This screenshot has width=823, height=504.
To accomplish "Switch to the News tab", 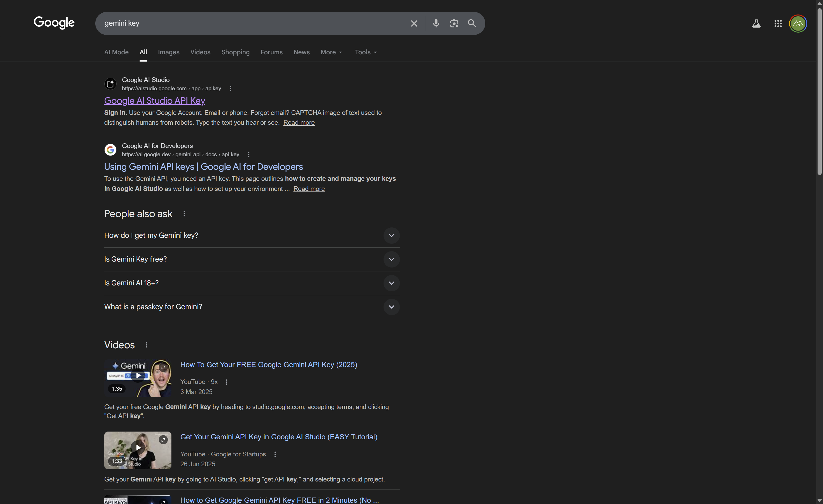I will pos(302,52).
